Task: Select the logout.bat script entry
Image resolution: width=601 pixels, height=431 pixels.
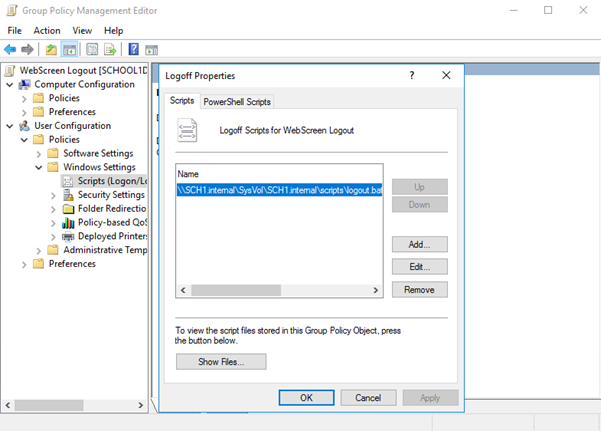Action: tap(279, 189)
